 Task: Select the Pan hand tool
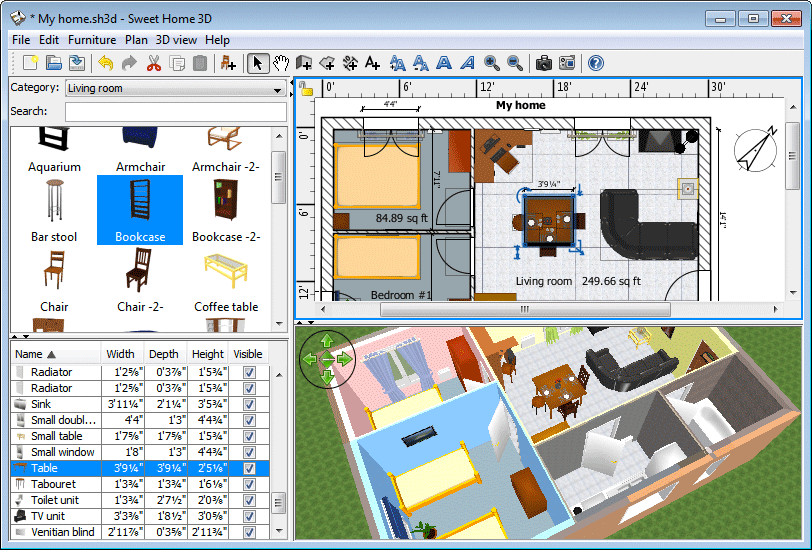click(x=281, y=63)
